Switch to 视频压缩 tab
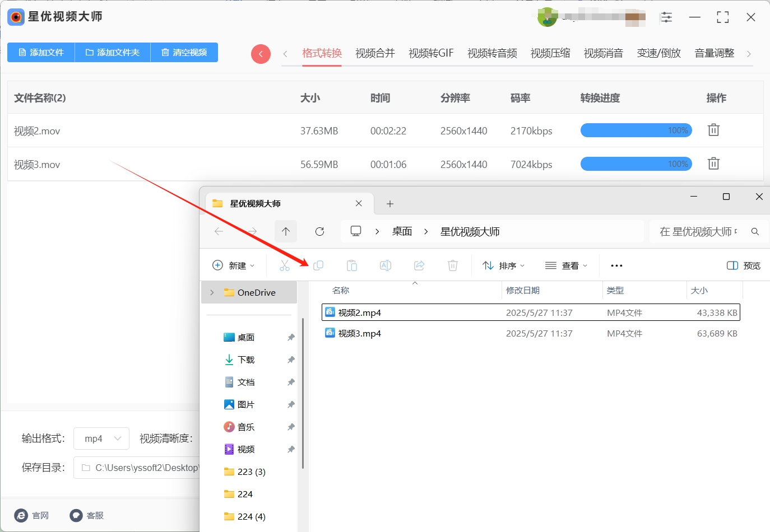 click(550, 53)
